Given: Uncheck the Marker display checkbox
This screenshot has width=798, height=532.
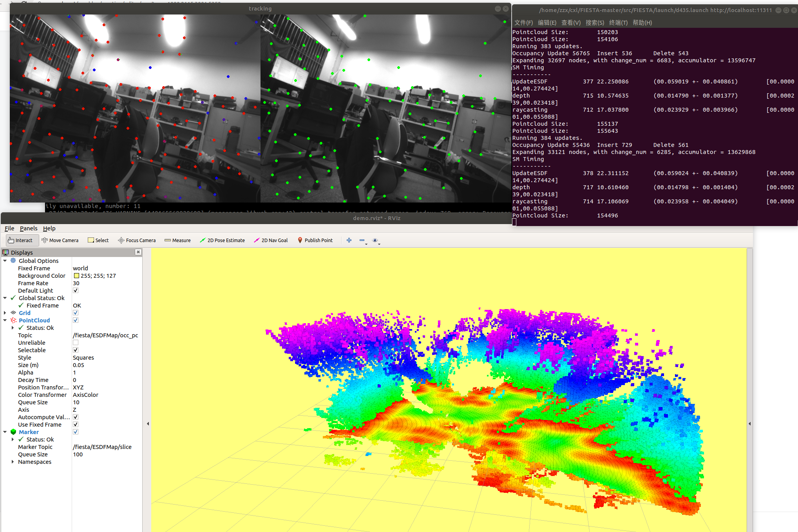Looking at the screenshot, I should [76, 432].
